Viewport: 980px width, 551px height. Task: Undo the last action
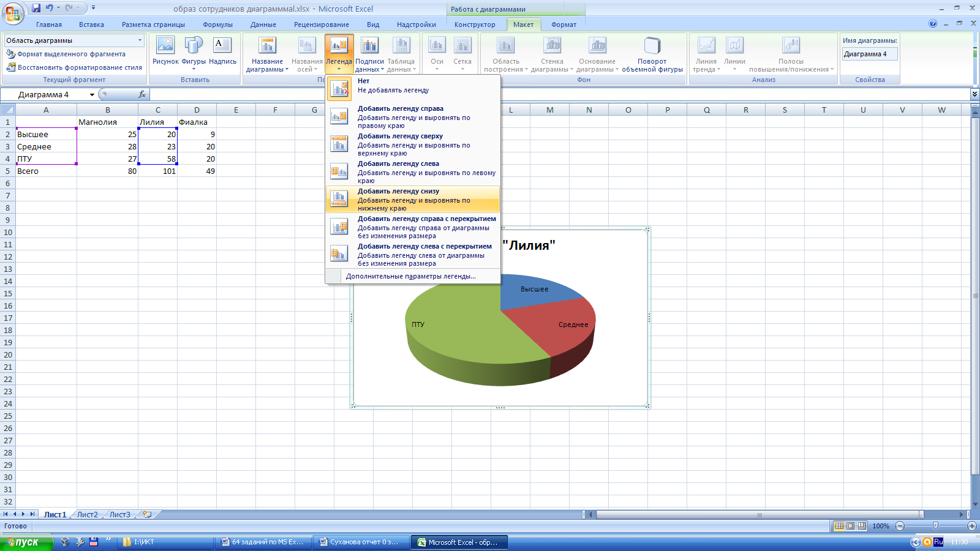[50, 8]
